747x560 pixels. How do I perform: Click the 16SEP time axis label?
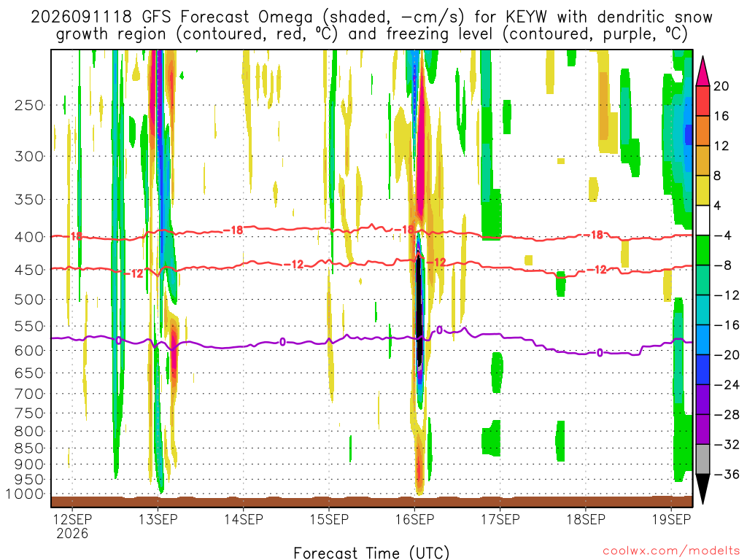click(415, 519)
